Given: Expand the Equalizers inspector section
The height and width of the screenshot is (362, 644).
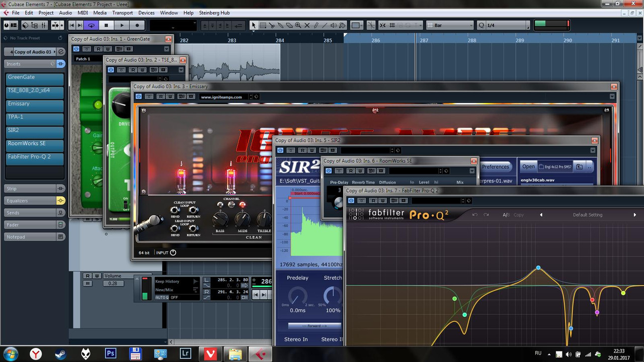Looking at the screenshot, I should tap(30, 201).
